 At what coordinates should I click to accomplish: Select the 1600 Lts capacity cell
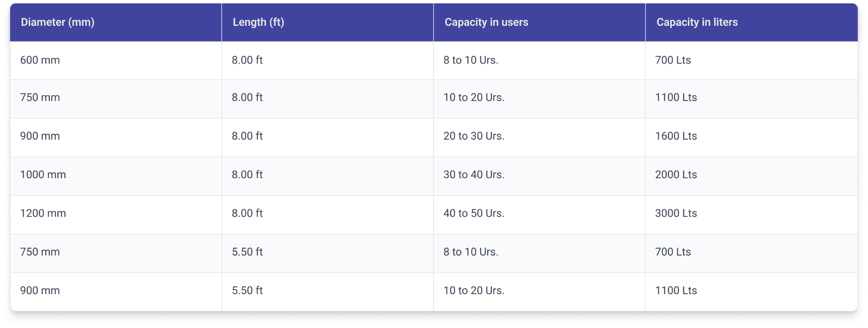tap(676, 136)
